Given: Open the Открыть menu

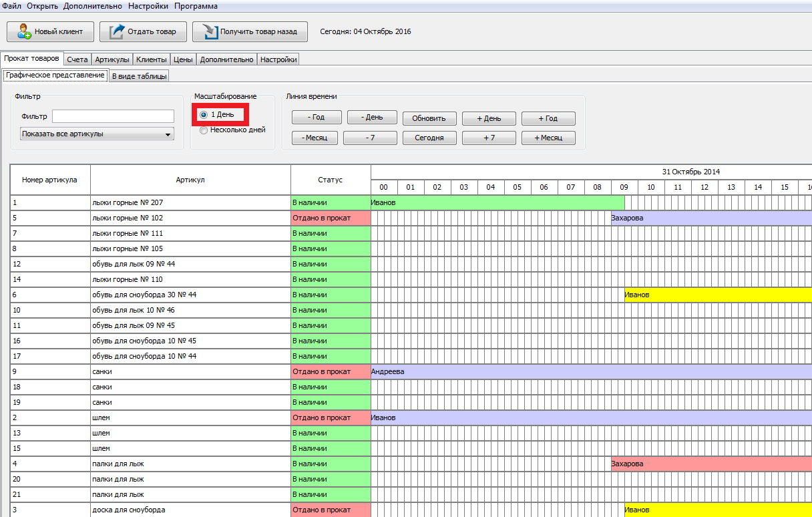Looking at the screenshot, I should tap(43, 6).
